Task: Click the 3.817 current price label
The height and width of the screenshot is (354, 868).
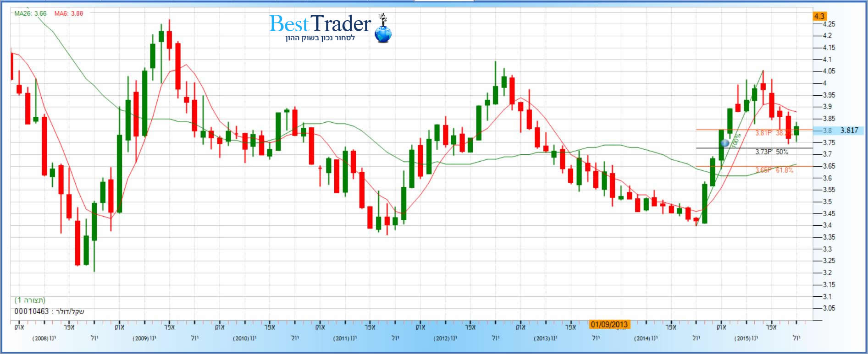Action: (x=849, y=131)
